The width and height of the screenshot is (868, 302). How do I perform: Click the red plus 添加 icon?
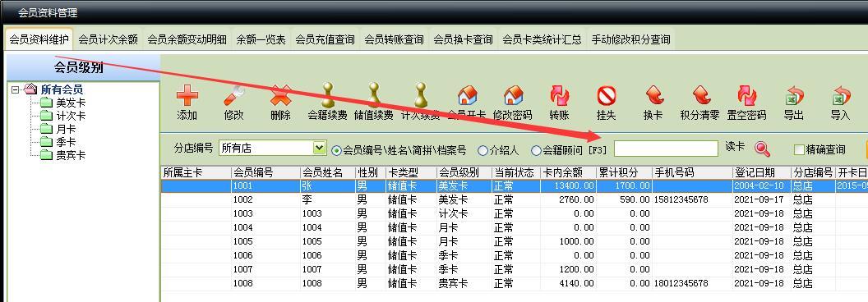point(187,96)
